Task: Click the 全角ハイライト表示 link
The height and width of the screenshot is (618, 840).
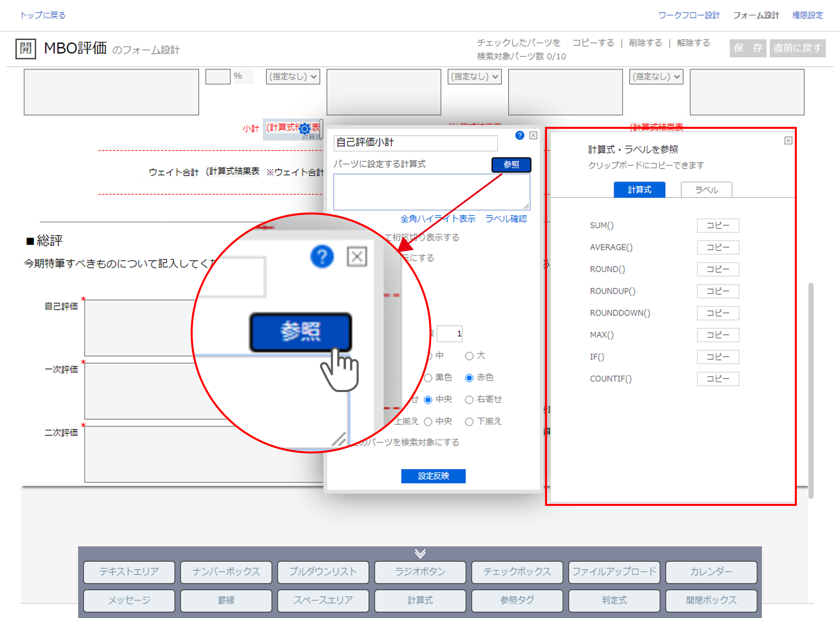Action: click(438, 218)
